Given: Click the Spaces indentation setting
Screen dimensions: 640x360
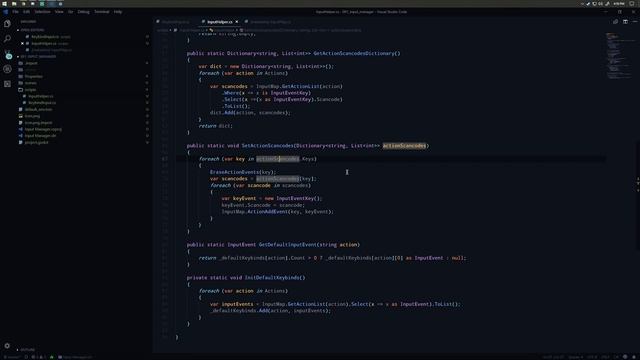Looking at the screenshot, I should pos(576,357).
